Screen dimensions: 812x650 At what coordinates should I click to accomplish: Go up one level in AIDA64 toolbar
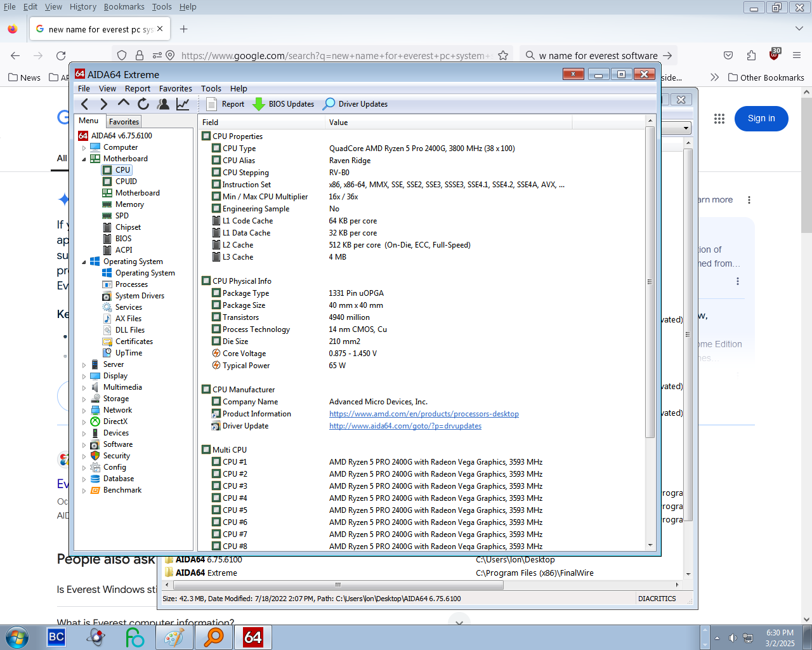(124, 103)
